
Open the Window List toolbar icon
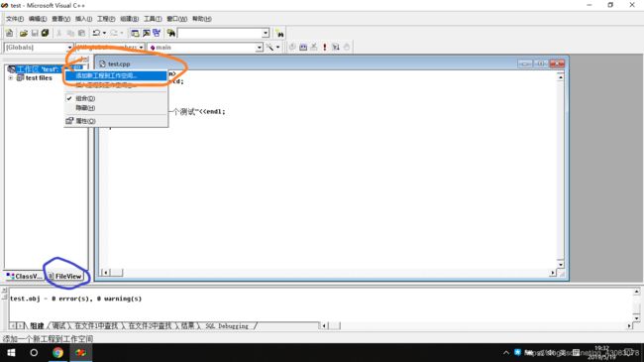point(157,33)
